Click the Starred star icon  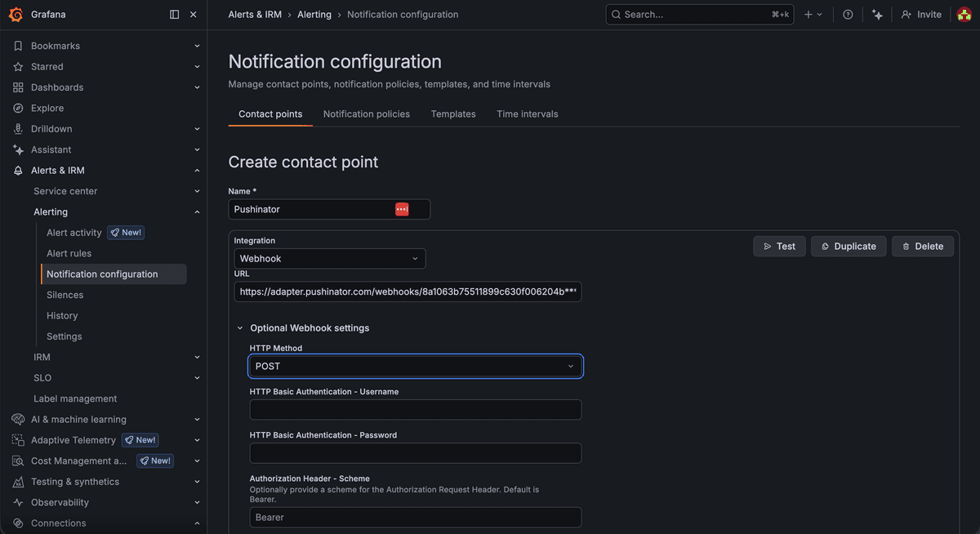click(18, 67)
